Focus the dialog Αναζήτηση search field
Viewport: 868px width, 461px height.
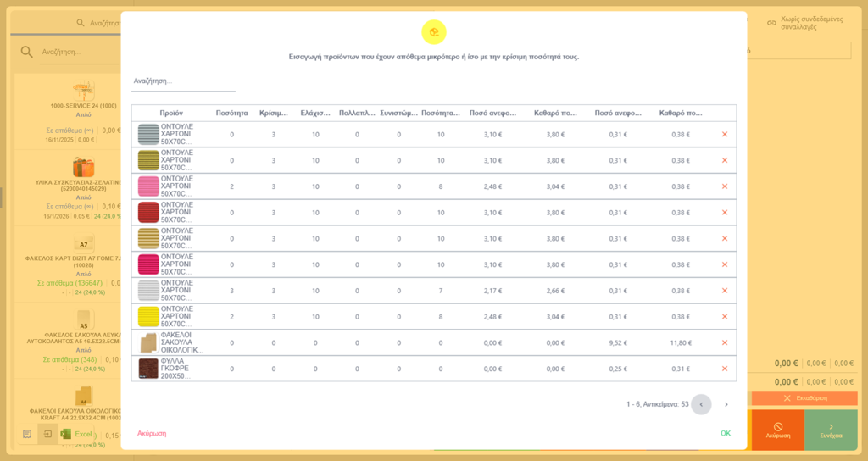[183, 81]
